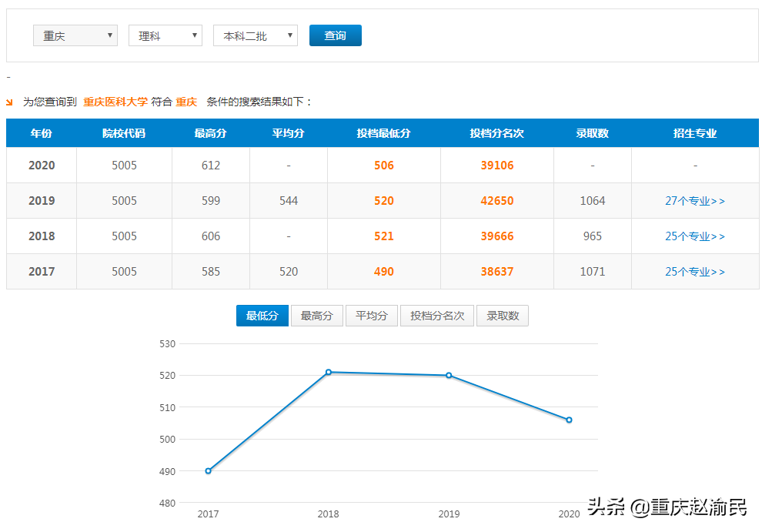This screenshot has width=762, height=532.
Task: Open the 重庆医科大学 university link
Action: (x=116, y=101)
